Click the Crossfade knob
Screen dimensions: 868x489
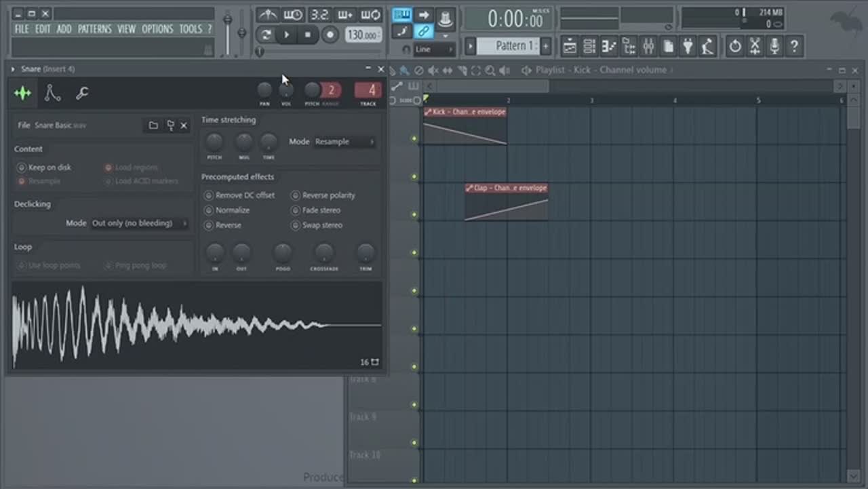[x=324, y=253]
